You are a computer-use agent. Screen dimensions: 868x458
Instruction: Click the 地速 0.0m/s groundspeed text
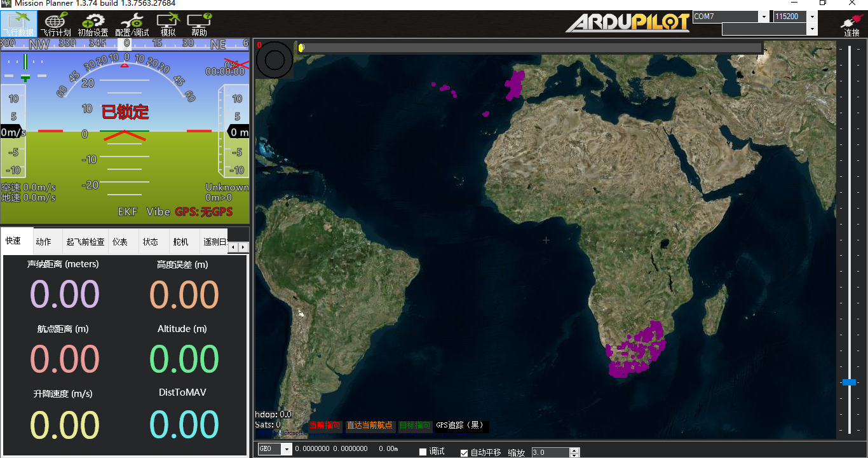[x=29, y=198]
